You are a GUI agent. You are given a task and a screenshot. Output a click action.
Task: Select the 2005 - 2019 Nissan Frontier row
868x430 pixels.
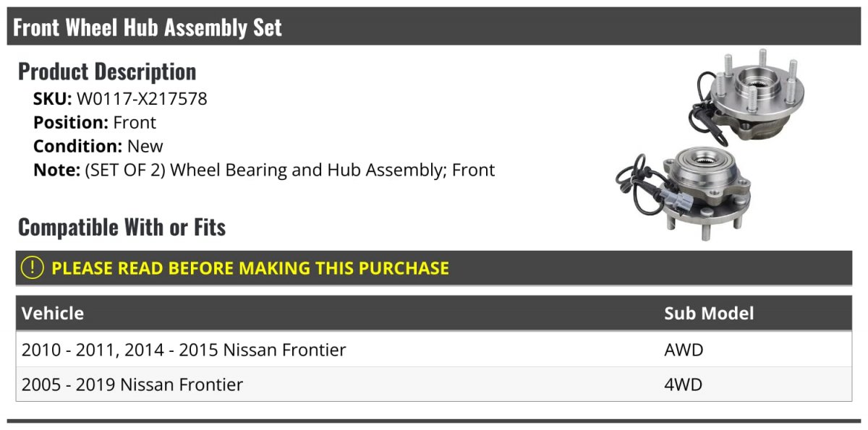434,384
